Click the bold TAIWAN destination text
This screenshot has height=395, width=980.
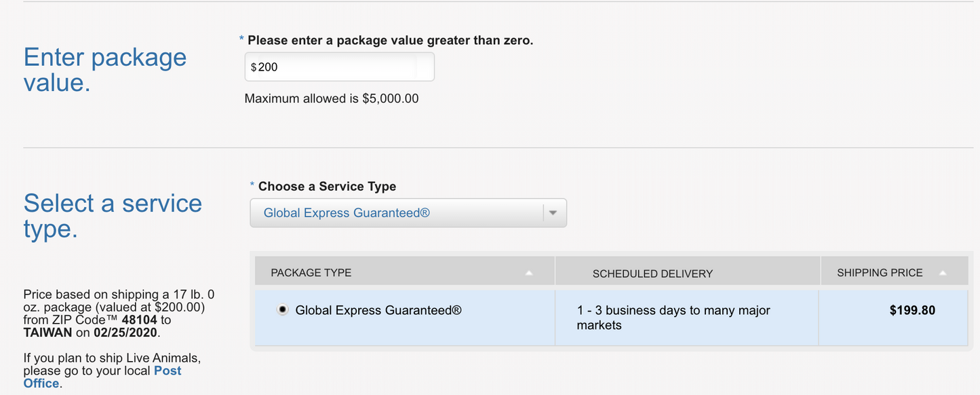pyautogui.click(x=47, y=333)
